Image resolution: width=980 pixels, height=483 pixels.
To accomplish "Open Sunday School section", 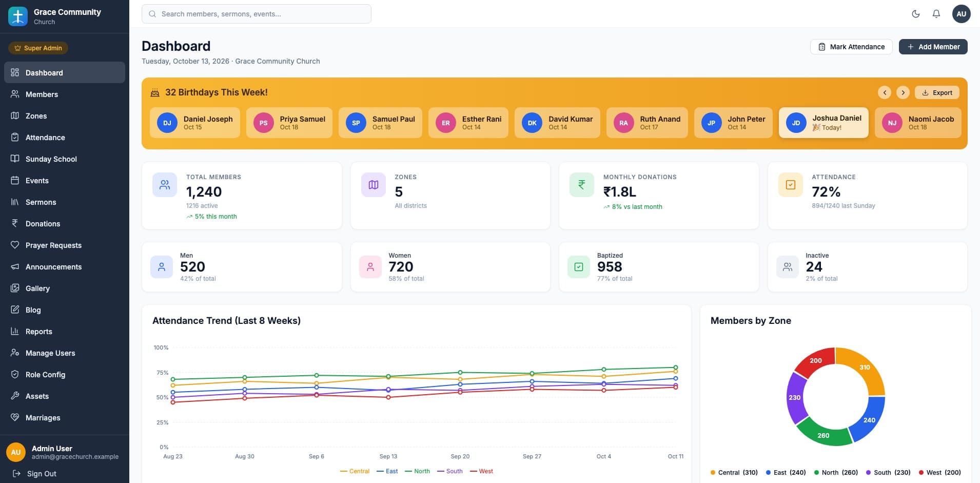I will pos(65,159).
